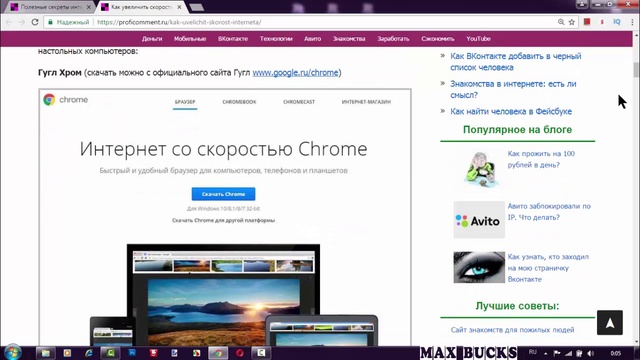Open the Технологии menu item

click(276, 39)
